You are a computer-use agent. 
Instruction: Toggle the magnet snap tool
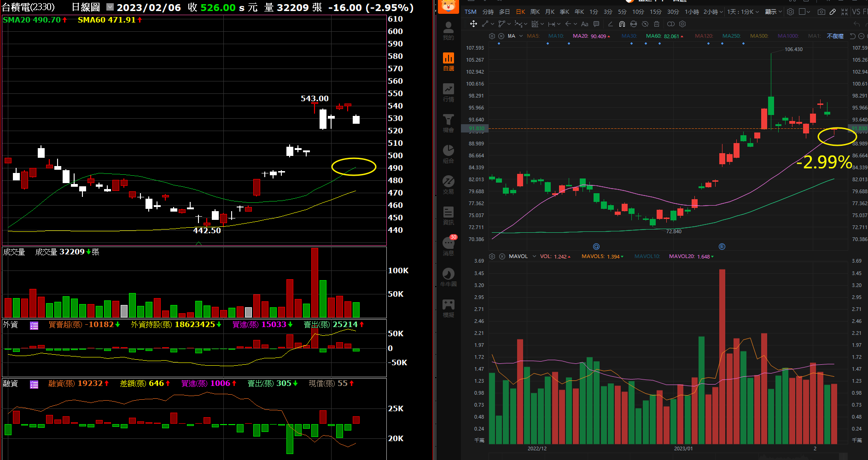622,24
